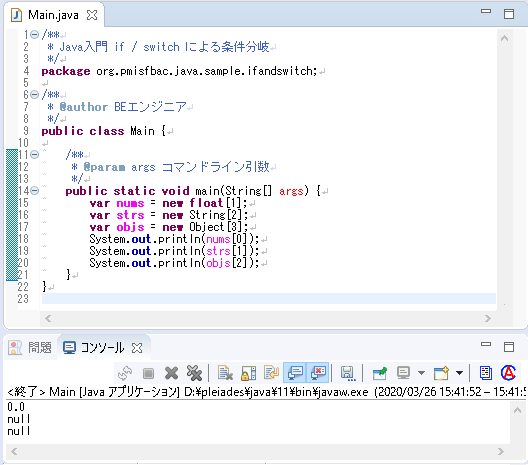
Task: Click the empty line 23 in editor
Action: [x=268, y=299]
